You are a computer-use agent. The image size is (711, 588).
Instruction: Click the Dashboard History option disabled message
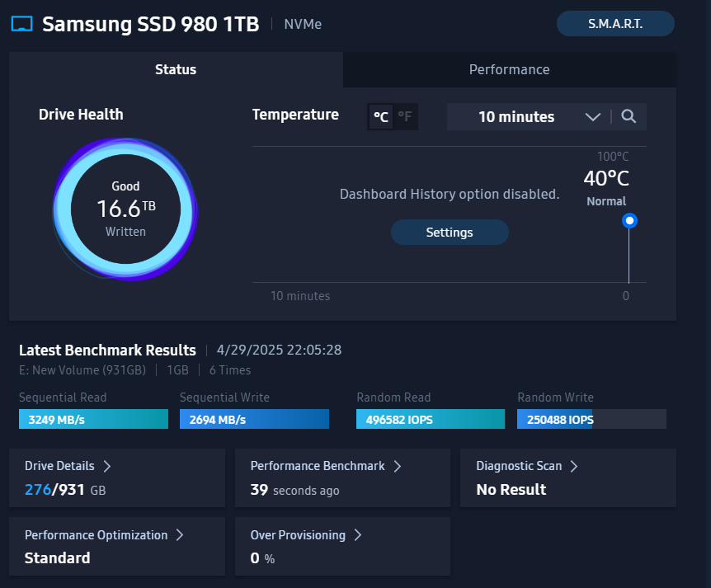[450, 194]
